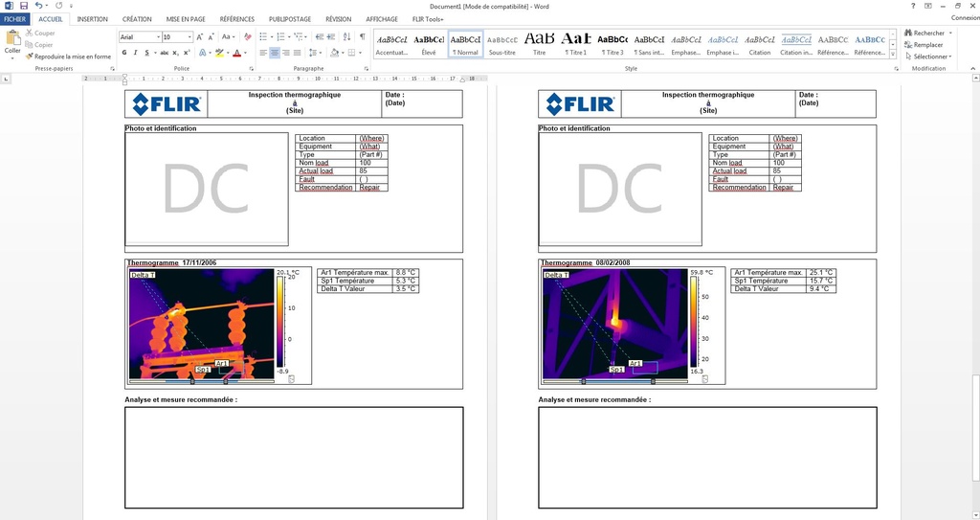Viewport: 980px width, 520px height.
Task: Open the FLIR Tools+ tab
Action: pos(428,19)
